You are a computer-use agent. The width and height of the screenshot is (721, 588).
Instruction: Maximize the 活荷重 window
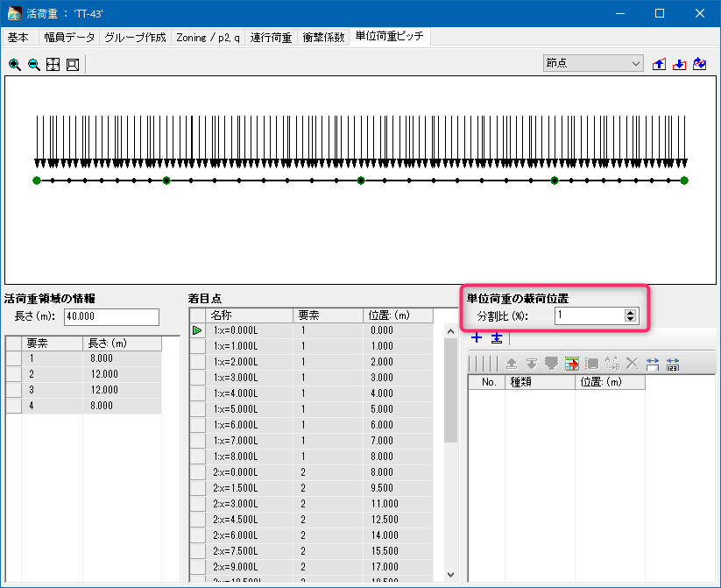point(660,13)
